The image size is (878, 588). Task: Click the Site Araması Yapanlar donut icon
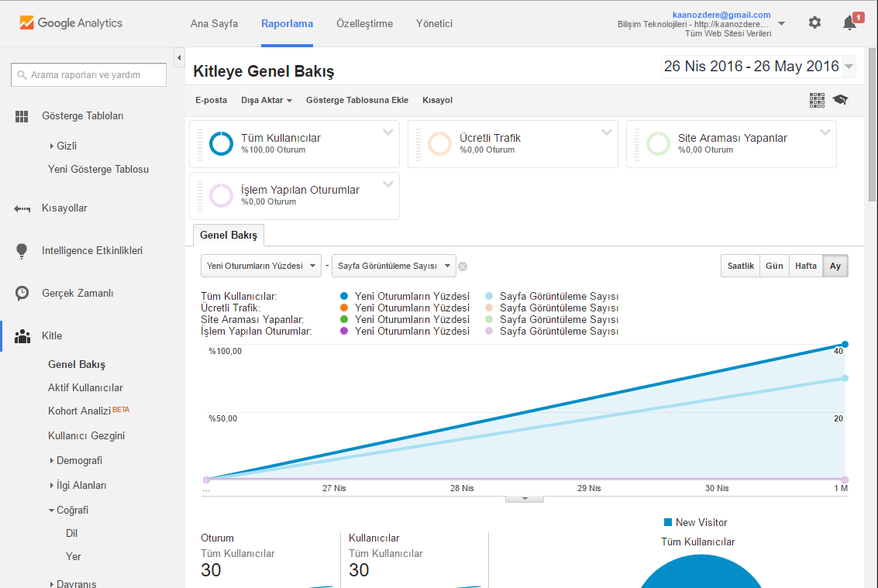tap(658, 143)
